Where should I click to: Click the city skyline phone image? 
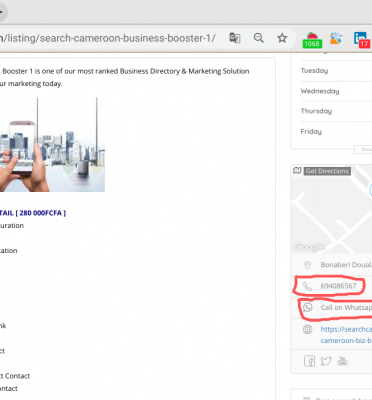point(52,145)
